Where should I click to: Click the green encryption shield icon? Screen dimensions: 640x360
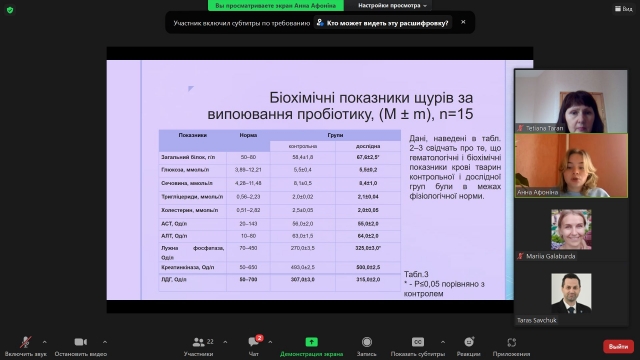tap(10, 10)
